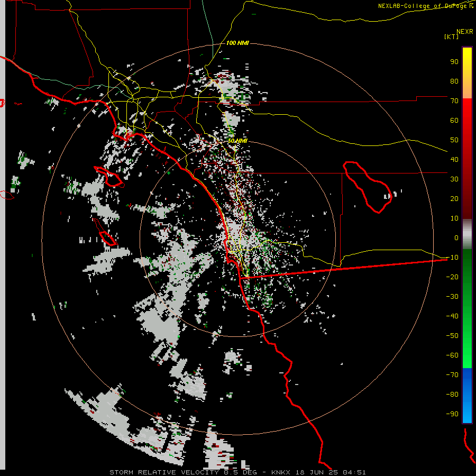Click the 40 value on the velocity scale
476x476 pixels.
click(x=454, y=159)
